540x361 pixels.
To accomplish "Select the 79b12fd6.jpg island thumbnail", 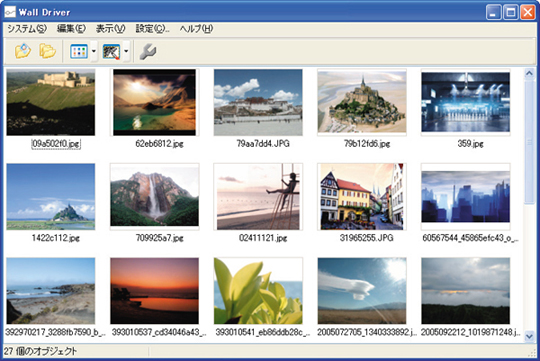I will tap(362, 102).
